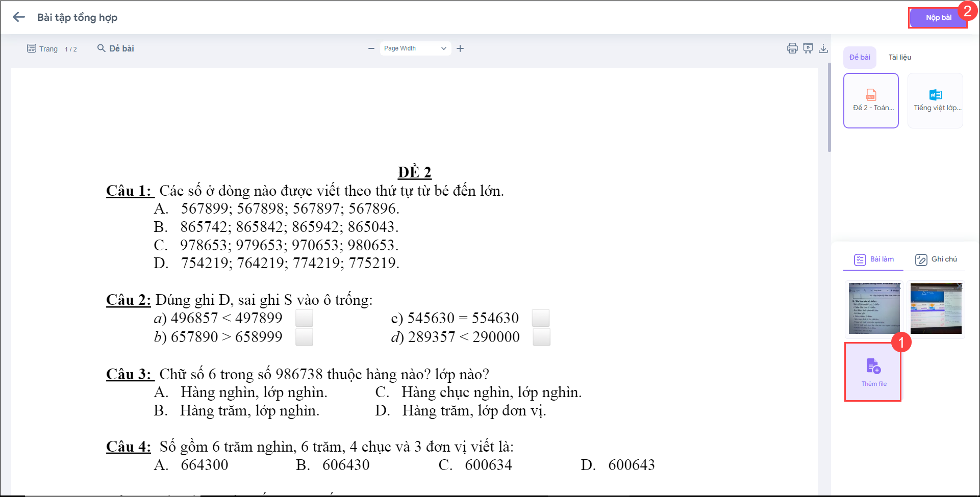
Task: Switch to the Tài liệu tab
Action: point(900,57)
